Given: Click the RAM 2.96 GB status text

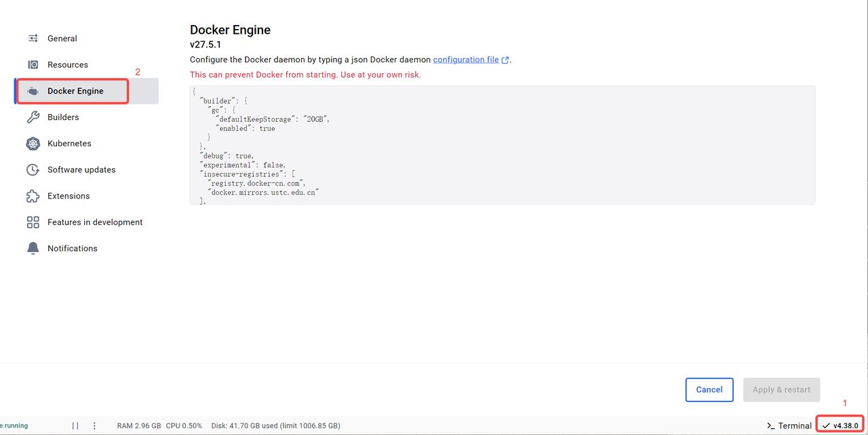Looking at the screenshot, I should coord(139,426).
